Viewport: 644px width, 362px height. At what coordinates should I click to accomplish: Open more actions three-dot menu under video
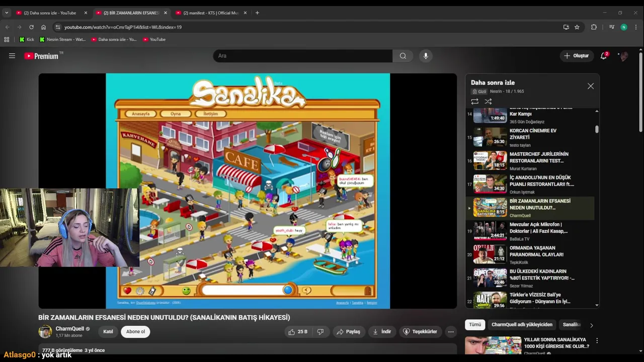click(x=451, y=331)
